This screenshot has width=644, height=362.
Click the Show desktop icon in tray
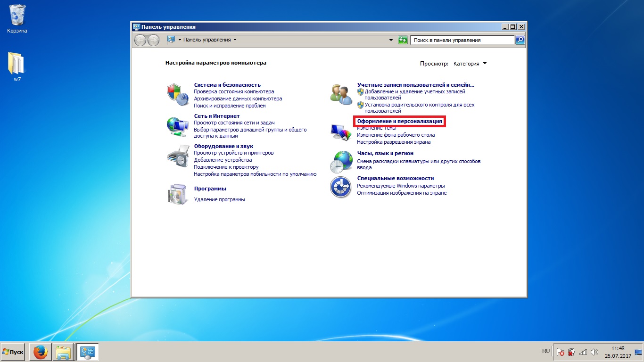pos(638,352)
